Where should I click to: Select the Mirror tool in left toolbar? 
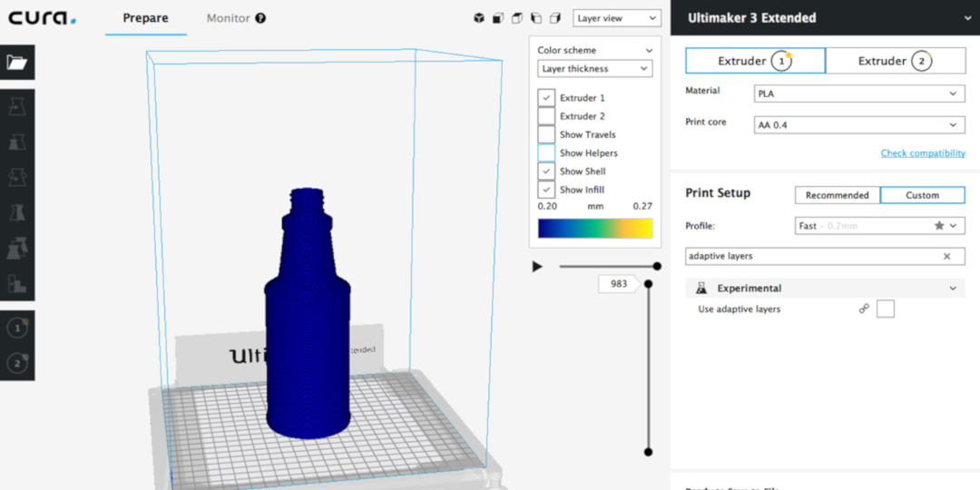pyautogui.click(x=17, y=212)
